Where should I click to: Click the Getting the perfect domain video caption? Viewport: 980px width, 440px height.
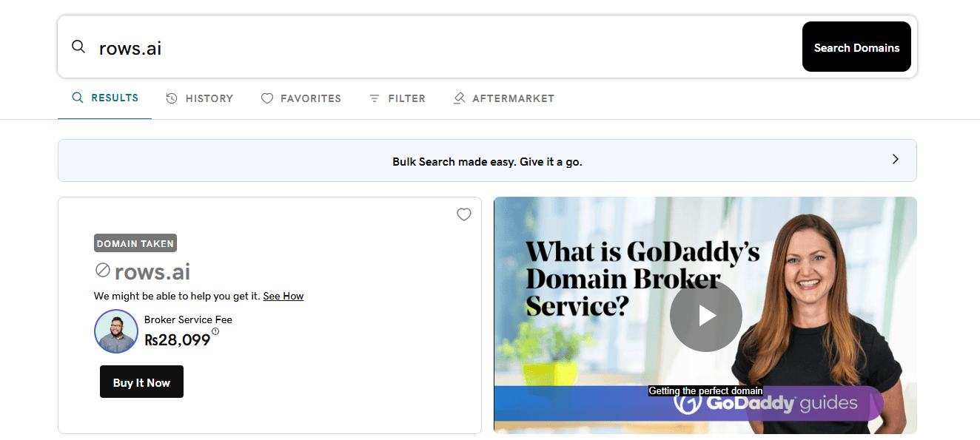(705, 391)
